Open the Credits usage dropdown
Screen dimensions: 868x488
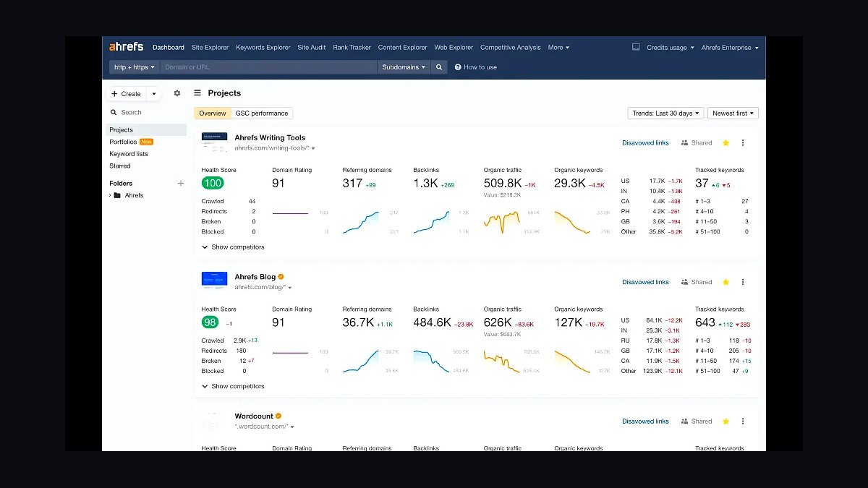(671, 48)
